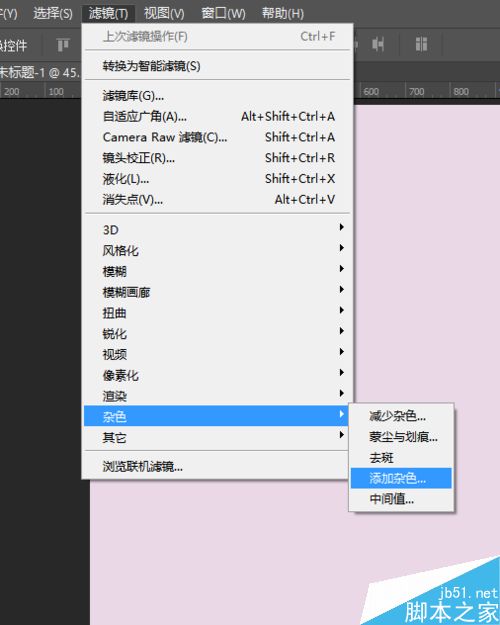
Task: Open 滤镜库(G)... filter gallery
Action: pos(217,96)
